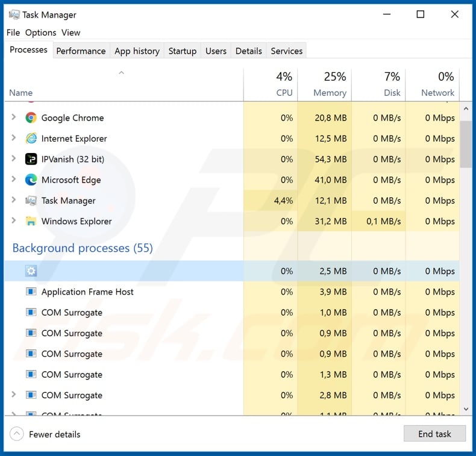The width and height of the screenshot is (476, 456).
Task: Click the 3,9 MB memory value
Action: pyautogui.click(x=333, y=292)
